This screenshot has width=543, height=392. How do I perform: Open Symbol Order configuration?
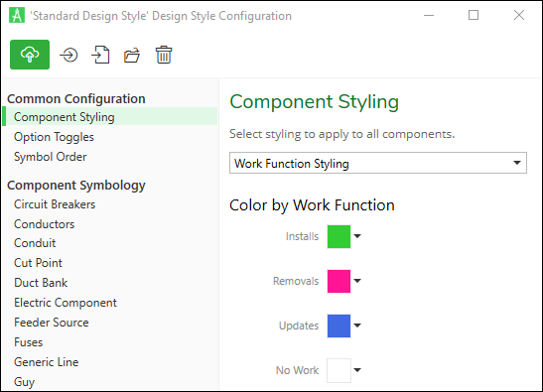point(51,157)
